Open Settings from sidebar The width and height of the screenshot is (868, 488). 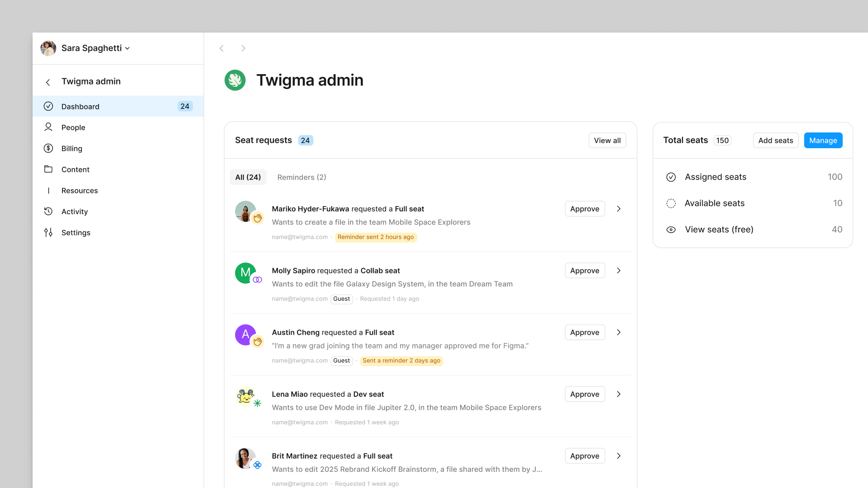75,232
